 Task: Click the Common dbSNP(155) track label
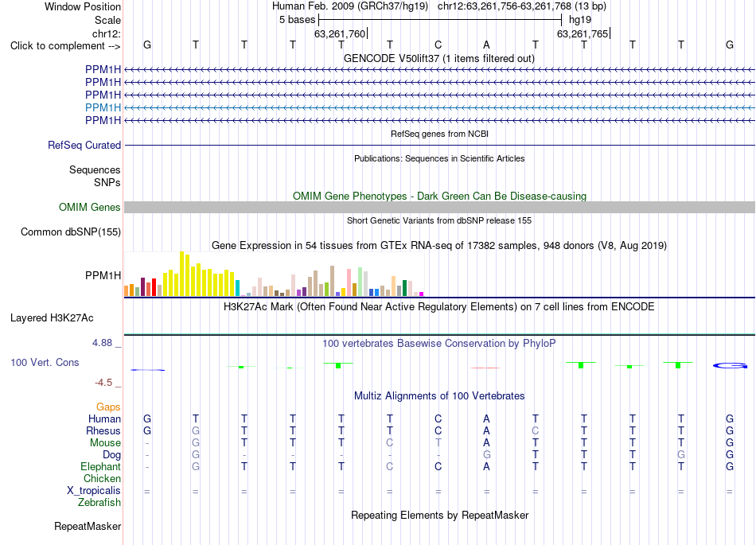71,232
